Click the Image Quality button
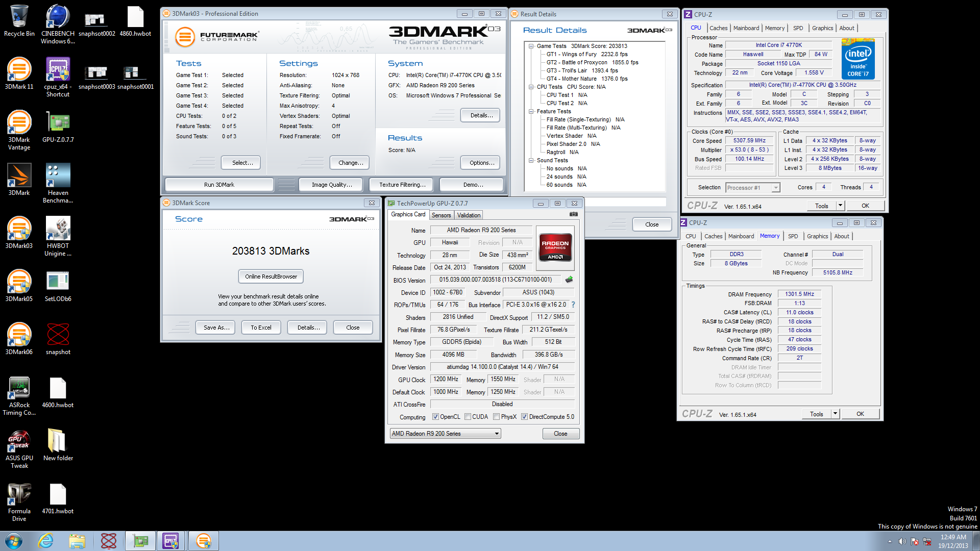 coord(332,185)
